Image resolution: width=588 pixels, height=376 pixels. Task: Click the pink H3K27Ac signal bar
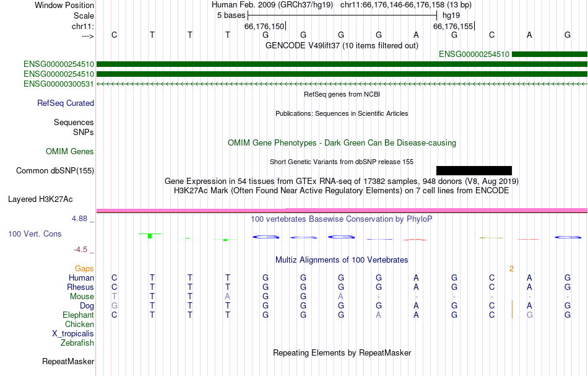click(342, 210)
